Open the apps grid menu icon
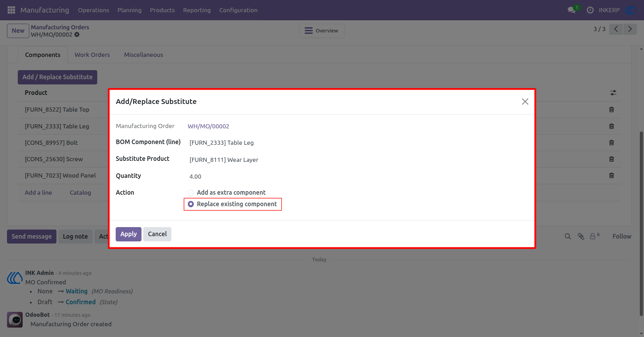 (x=11, y=10)
